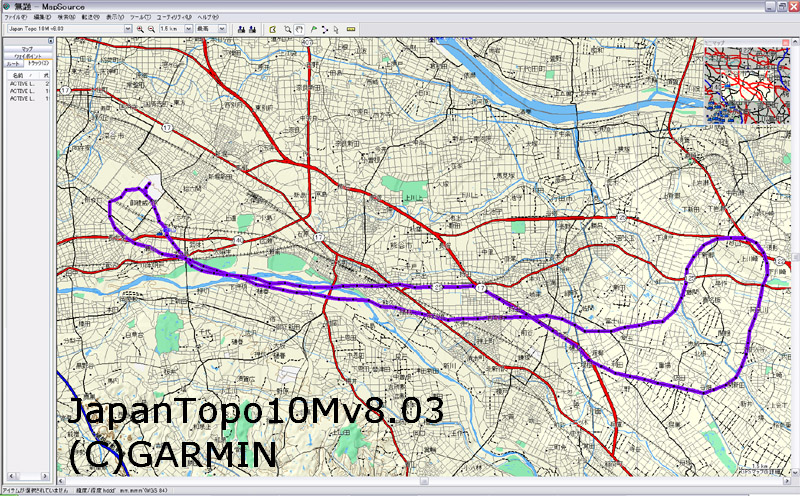
Task: Open the 表示 (View) menu
Action: coord(115,17)
